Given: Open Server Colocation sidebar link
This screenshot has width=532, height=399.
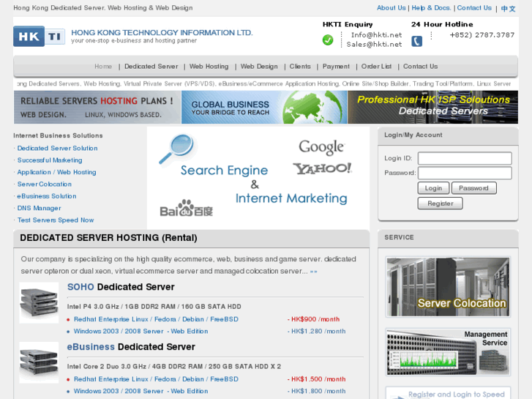Looking at the screenshot, I should 45,184.
